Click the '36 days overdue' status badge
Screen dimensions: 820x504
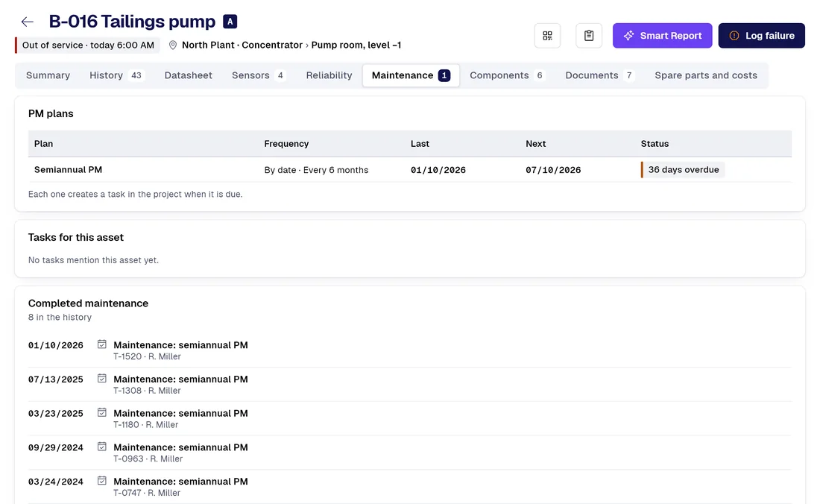point(682,169)
